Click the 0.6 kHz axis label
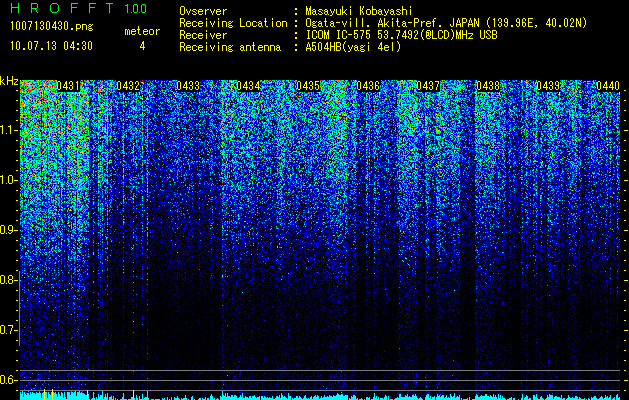Viewport: 629px width, 400px height. pos(8,380)
